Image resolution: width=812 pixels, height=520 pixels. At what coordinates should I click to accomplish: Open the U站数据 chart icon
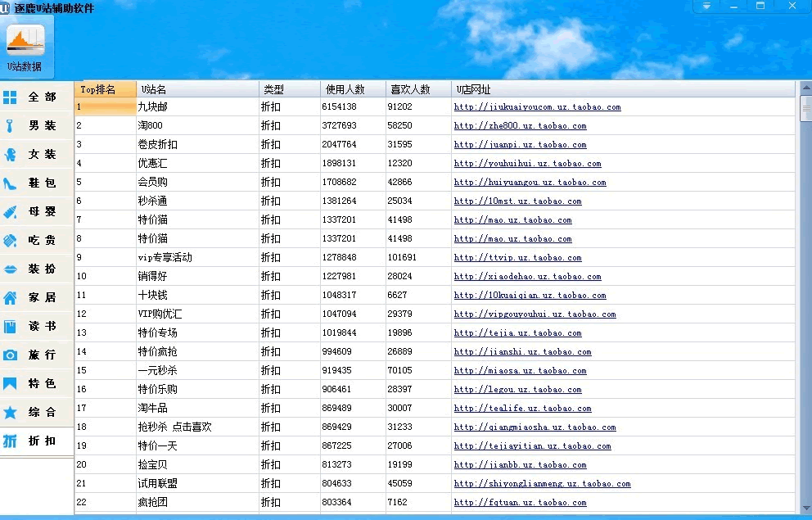(x=25, y=40)
